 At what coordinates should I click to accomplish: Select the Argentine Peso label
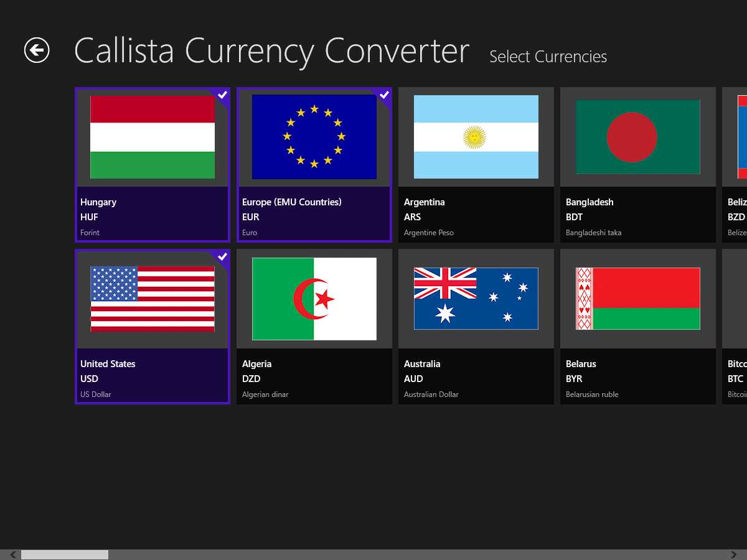pos(429,233)
